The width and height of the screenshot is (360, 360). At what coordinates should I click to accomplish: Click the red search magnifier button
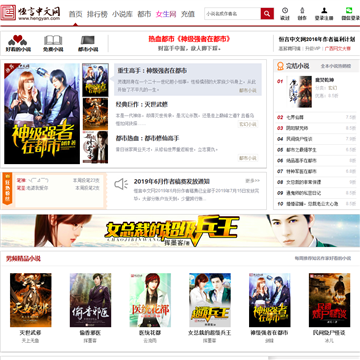[x=267, y=14]
